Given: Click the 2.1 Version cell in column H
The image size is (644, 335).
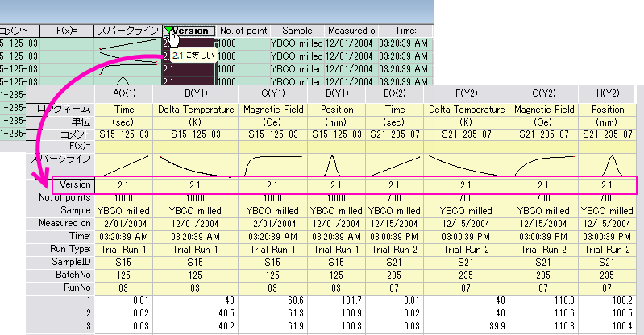Looking at the screenshot, I should point(607,185).
